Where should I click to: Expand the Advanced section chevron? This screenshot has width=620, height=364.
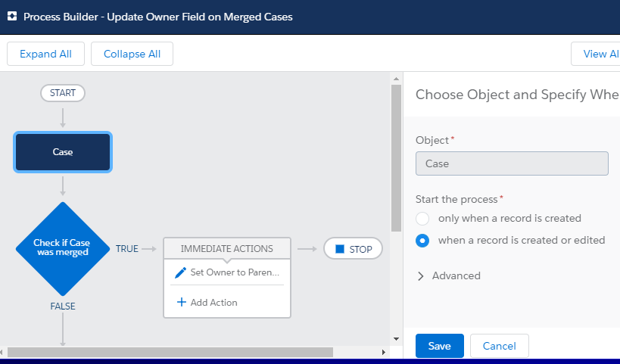coord(421,276)
